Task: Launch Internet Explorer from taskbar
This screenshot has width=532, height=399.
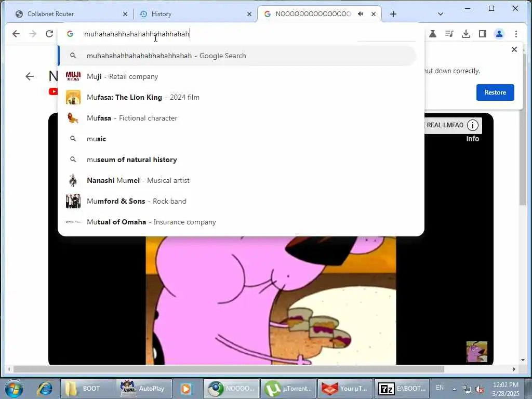Action: click(x=45, y=389)
